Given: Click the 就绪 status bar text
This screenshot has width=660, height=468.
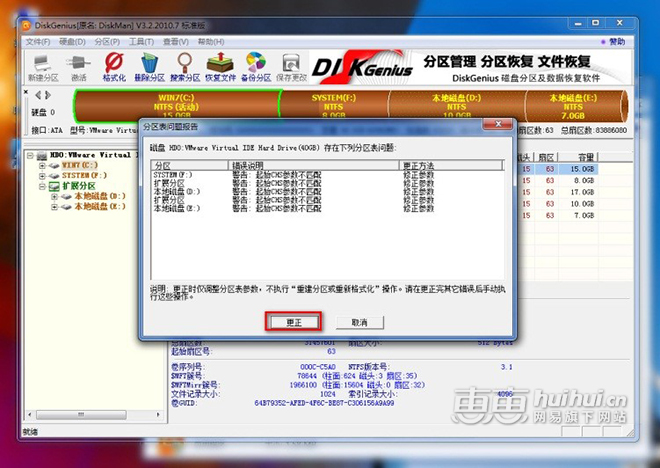Looking at the screenshot, I should (30, 431).
